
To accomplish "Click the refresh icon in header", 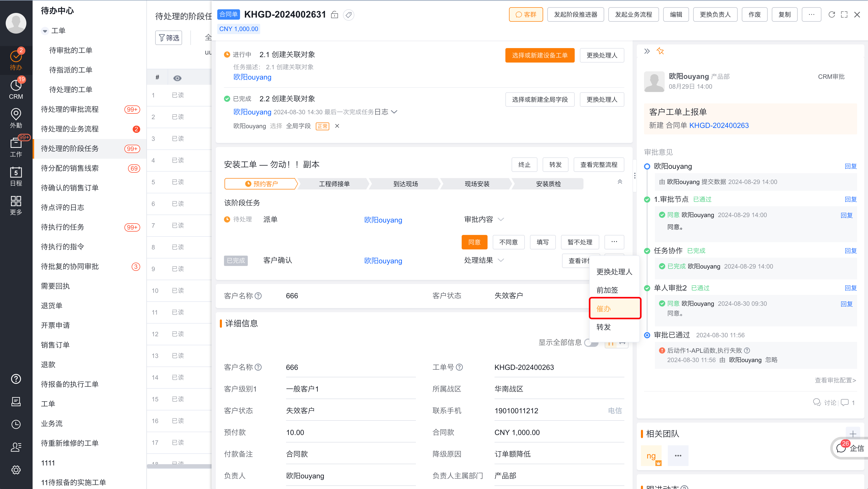I will click(831, 14).
